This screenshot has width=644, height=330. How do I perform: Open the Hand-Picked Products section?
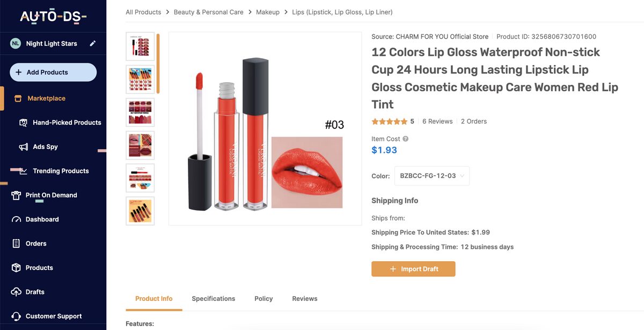click(x=67, y=122)
